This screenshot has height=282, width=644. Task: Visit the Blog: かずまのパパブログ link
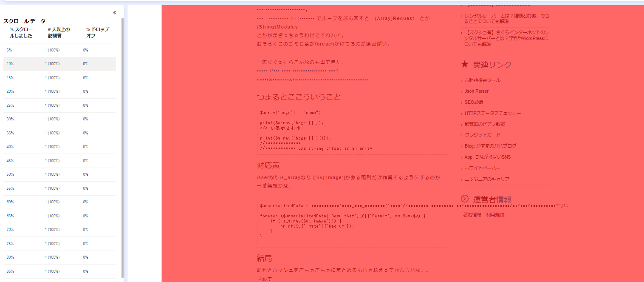pyautogui.click(x=490, y=146)
